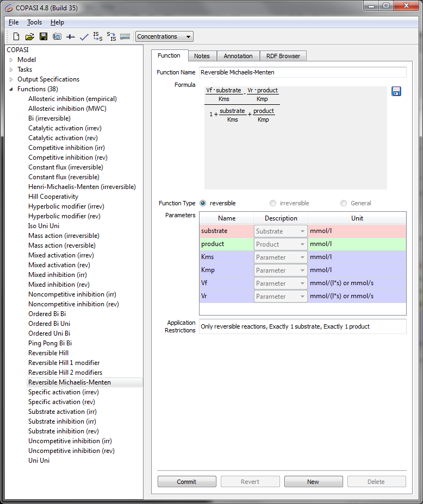Image resolution: width=423 pixels, height=504 pixels.
Task: Switch to the RDF Browser tab
Action: tap(283, 56)
